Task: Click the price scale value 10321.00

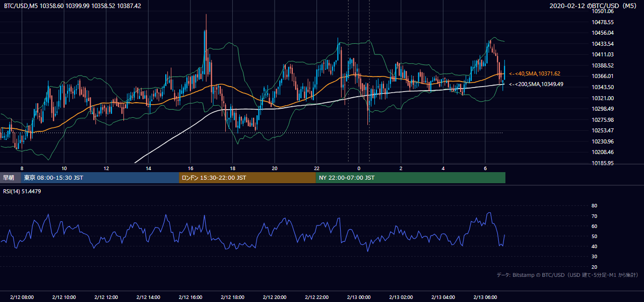Action: pyautogui.click(x=602, y=98)
